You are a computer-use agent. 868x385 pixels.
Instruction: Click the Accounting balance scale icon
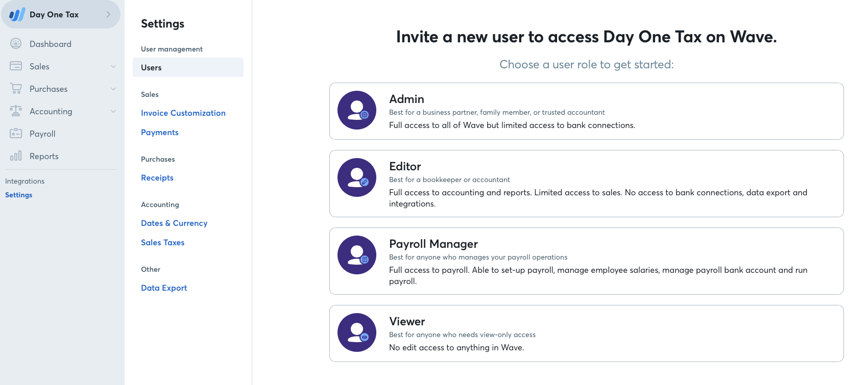[x=16, y=111]
